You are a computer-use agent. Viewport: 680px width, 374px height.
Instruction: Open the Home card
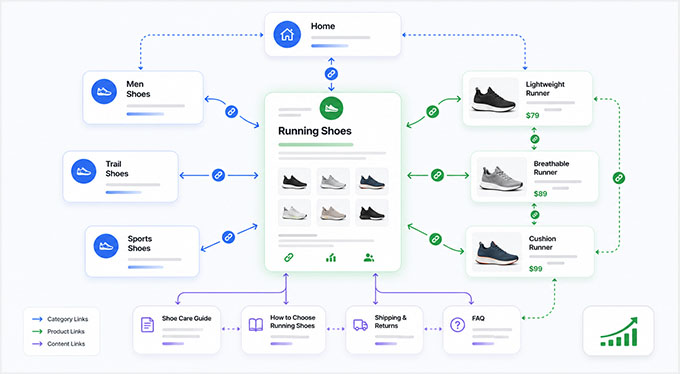333,34
